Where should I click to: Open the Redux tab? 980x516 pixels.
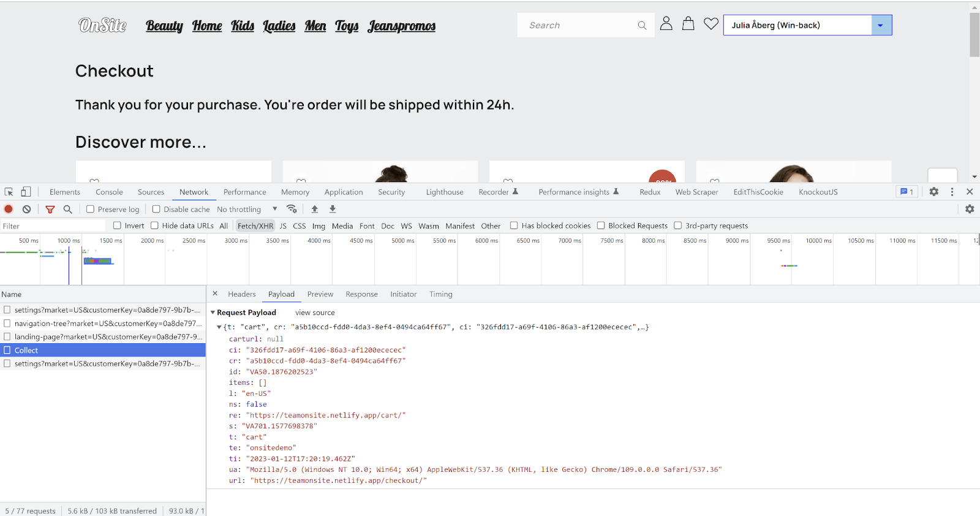point(650,192)
